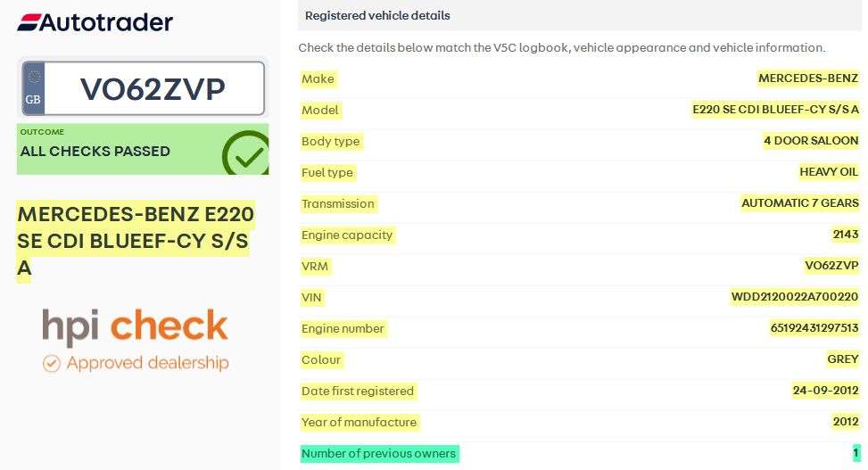Click the Registered vehicle details header

click(377, 15)
